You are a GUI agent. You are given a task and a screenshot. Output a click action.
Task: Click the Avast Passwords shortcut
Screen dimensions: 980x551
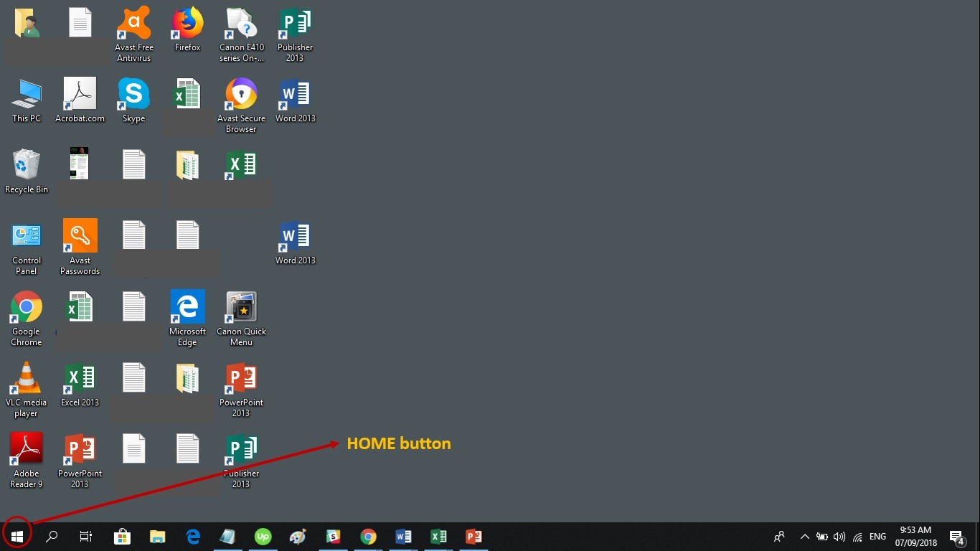[80, 248]
